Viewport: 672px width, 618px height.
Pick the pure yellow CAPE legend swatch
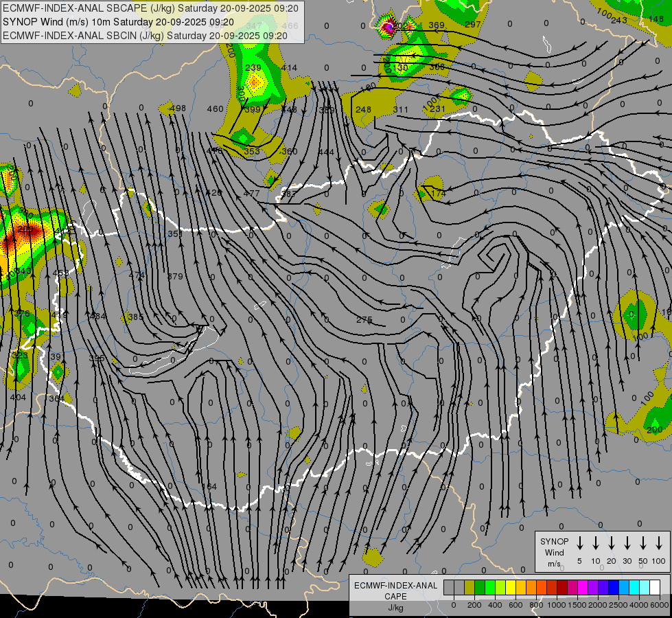tap(511, 588)
